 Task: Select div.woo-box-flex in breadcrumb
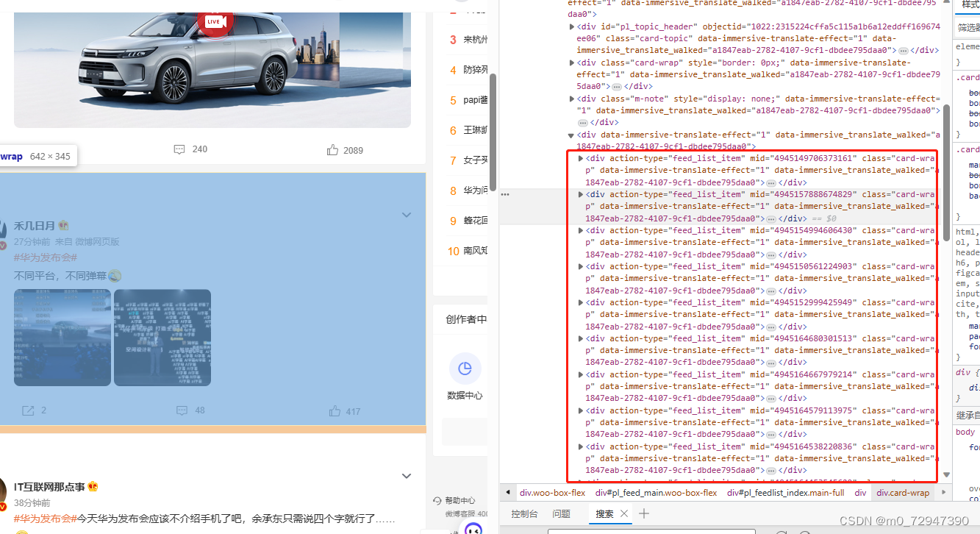(x=553, y=493)
